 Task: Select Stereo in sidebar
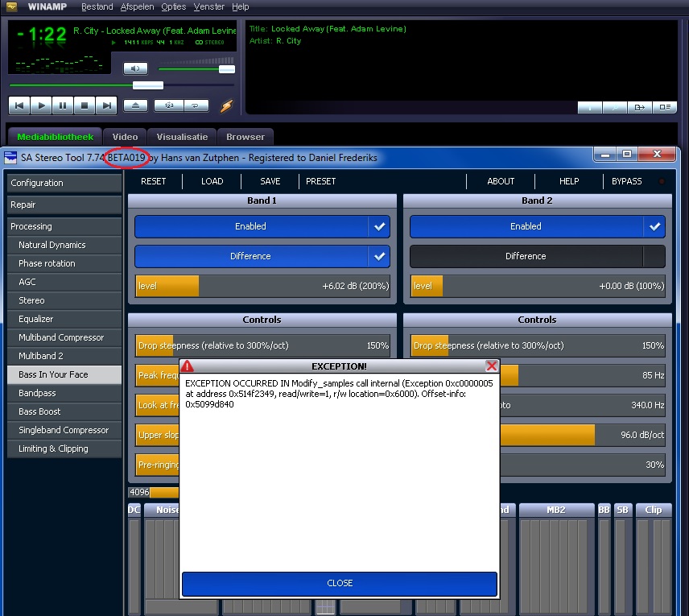click(64, 300)
